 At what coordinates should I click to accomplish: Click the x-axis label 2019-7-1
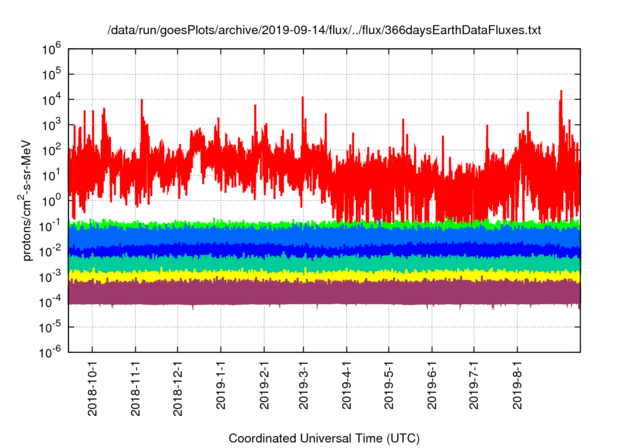click(474, 385)
